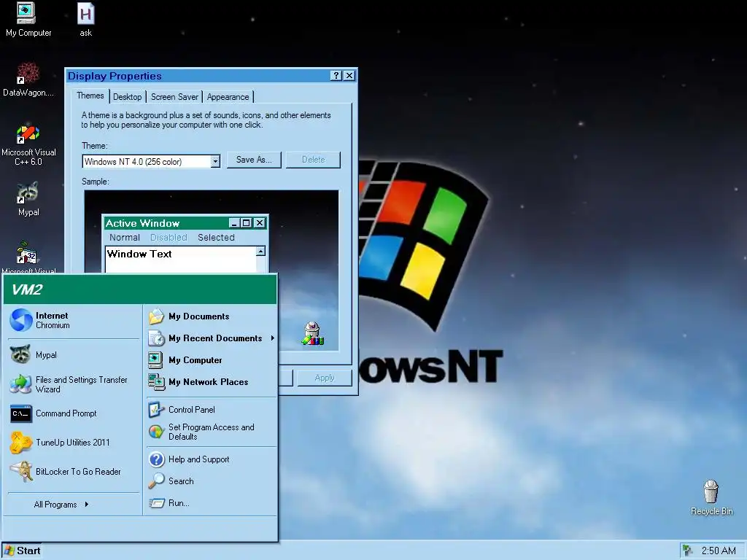Open Control Panel from Start menu

click(212, 410)
